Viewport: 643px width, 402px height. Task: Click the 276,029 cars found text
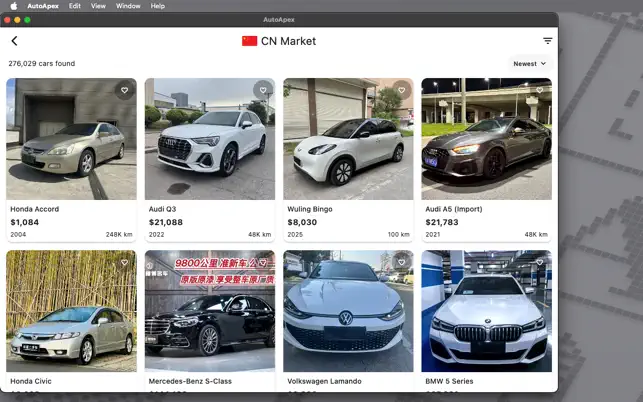click(x=42, y=64)
